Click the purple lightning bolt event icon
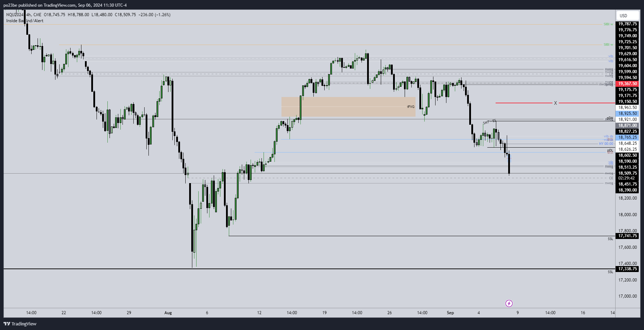 509,303
